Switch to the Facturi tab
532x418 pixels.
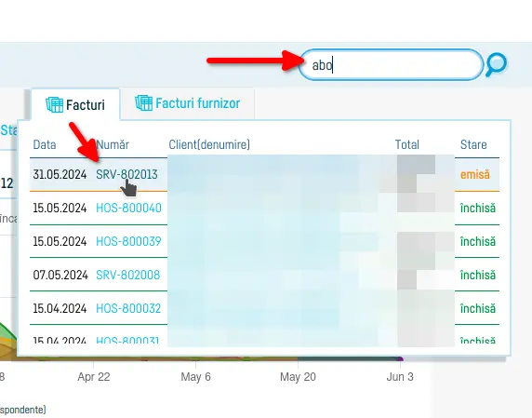click(75, 104)
